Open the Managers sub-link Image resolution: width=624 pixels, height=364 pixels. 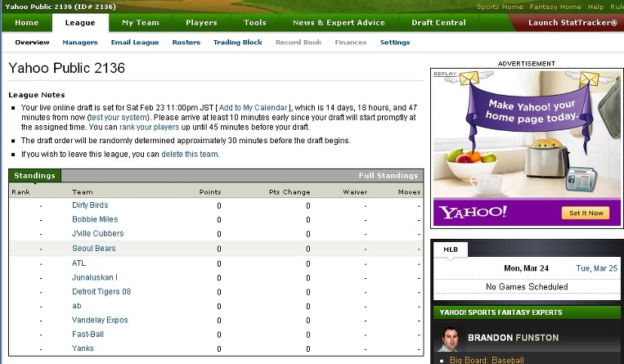coord(80,43)
